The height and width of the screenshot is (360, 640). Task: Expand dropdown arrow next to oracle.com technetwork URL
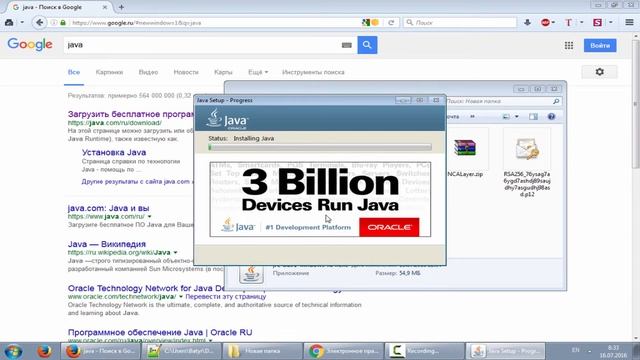click(x=181, y=297)
